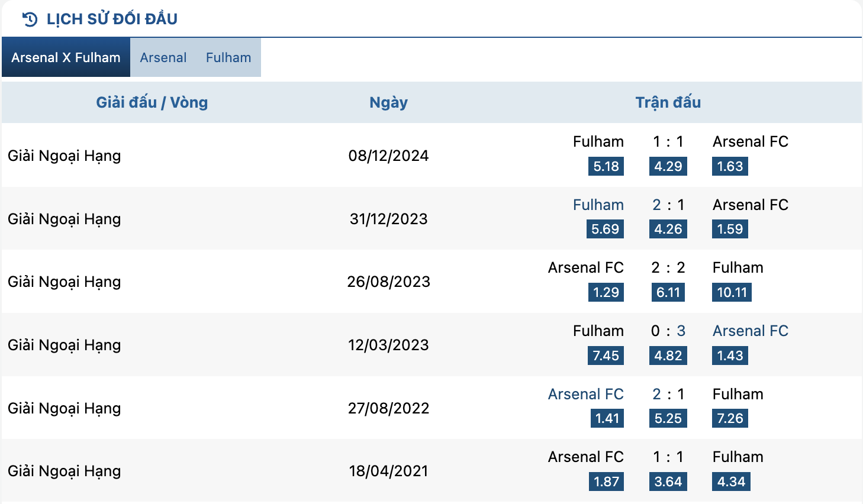Click the 6.11 odds badge

668,292
